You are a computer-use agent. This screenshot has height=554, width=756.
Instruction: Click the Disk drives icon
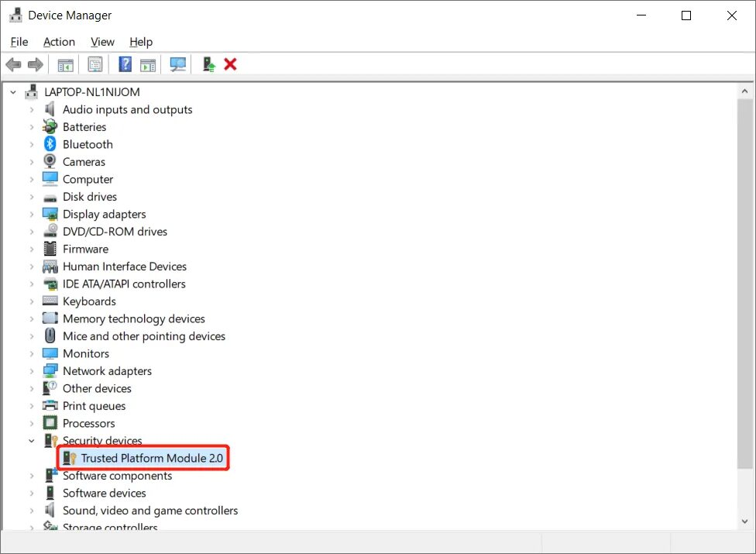tap(50, 198)
